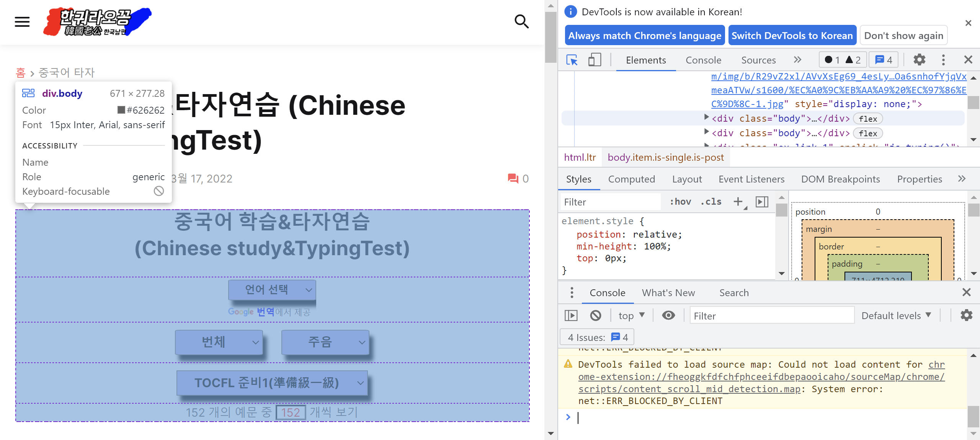The height and width of the screenshot is (440, 980).
Task: Expand the first div class body node
Action: (706, 117)
